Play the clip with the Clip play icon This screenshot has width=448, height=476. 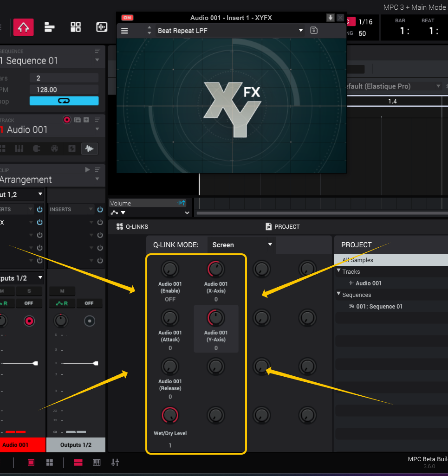click(87, 170)
